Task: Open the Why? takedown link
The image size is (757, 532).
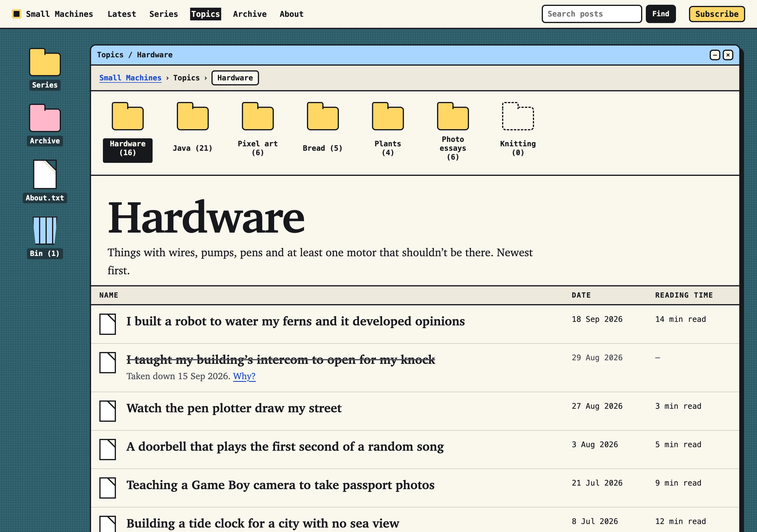Action: (244, 376)
